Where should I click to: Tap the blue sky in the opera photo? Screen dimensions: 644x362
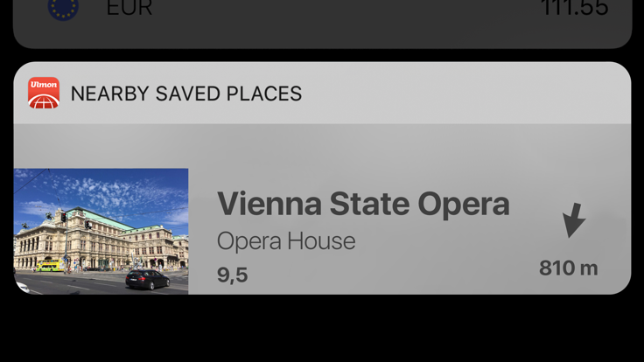123,189
